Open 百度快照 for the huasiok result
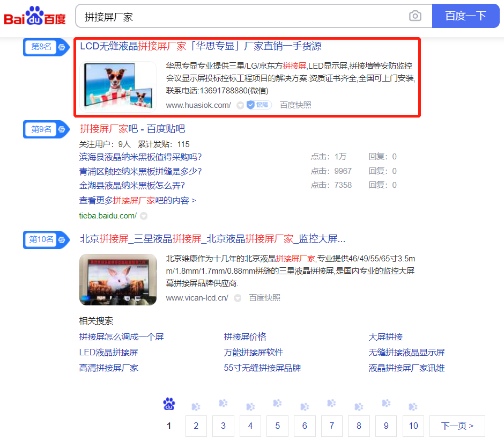504x446 pixels. (x=295, y=105)
